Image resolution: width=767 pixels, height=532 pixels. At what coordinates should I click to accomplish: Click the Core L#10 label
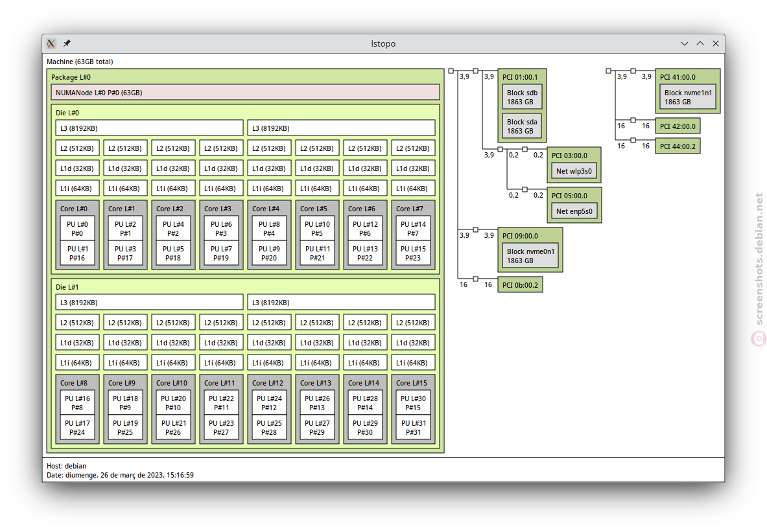(172, 383)
